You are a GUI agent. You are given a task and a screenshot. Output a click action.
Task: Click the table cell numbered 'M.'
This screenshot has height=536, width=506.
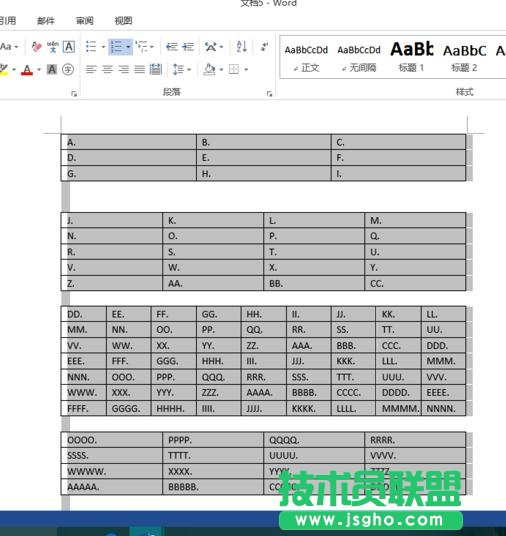coord(415,221)
